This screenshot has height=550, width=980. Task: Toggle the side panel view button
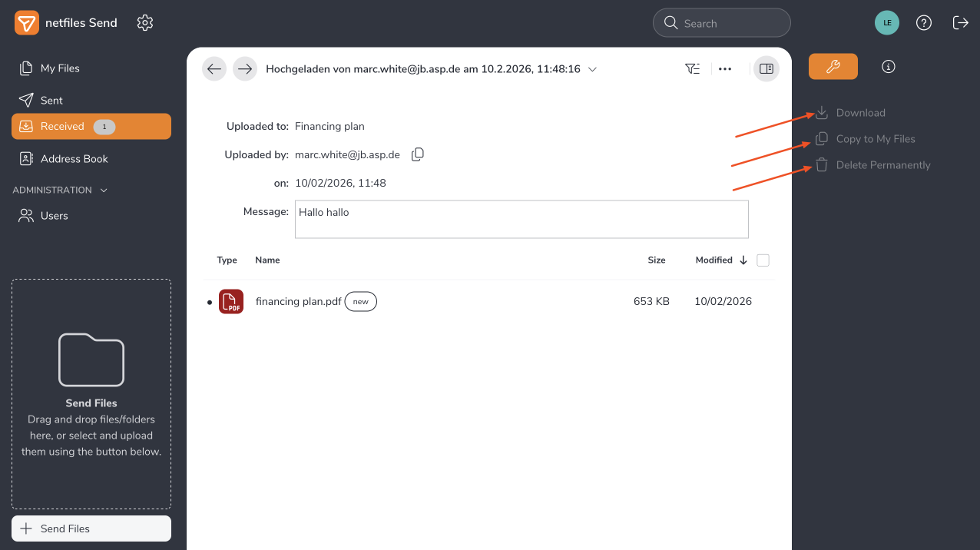pos(766,69)
